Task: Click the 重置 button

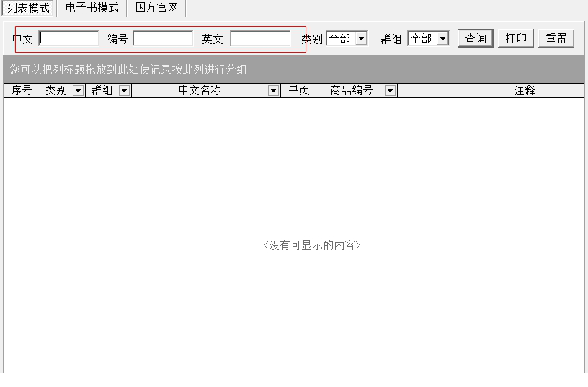Action: click(x=556, y=38)
